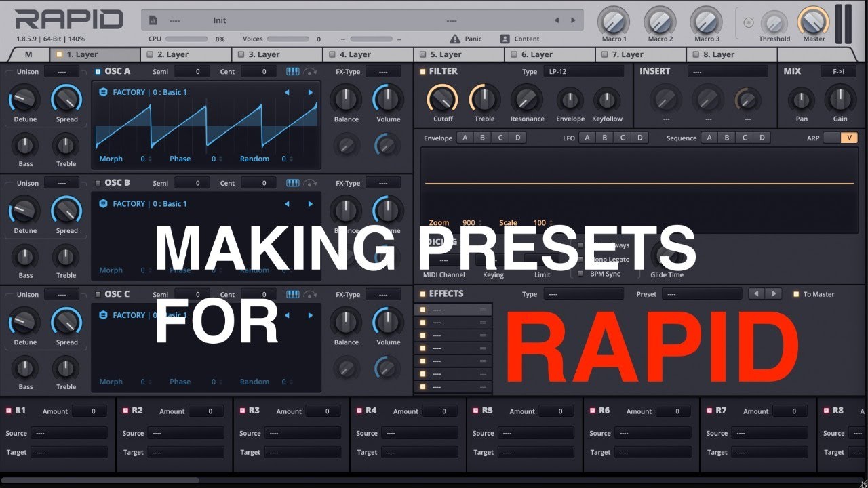The width and height of the screenshot is (868, 488).
Task: Click OSC B keyboard tracking icon
Action: coord(293,183)
